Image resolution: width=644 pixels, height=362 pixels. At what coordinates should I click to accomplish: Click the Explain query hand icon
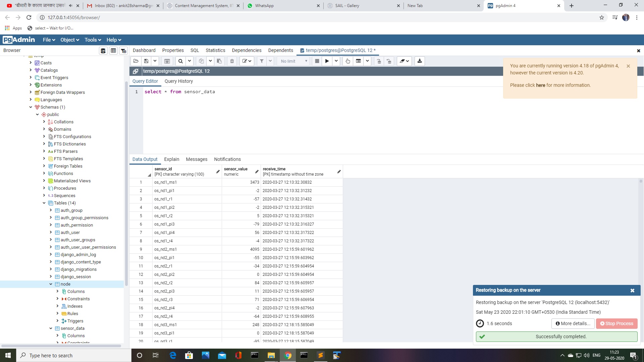(348, 61)
